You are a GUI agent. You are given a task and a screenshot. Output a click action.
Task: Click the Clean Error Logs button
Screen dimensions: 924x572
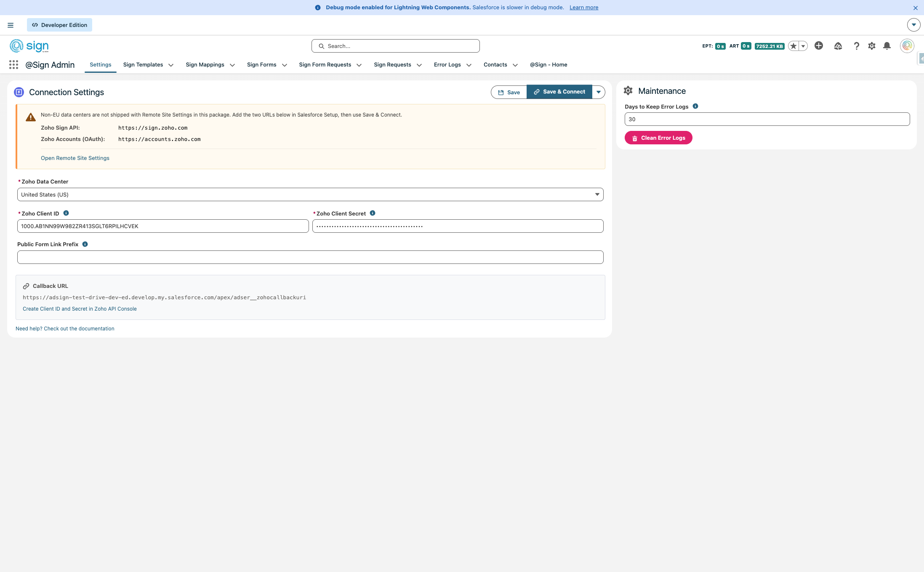(x=658, y=138)
